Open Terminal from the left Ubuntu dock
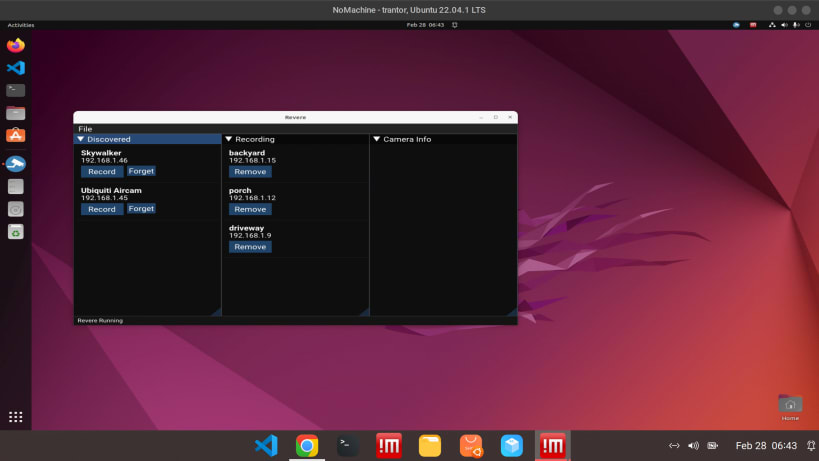The width and height of the screenshot is (819, 461). (16, 90)
